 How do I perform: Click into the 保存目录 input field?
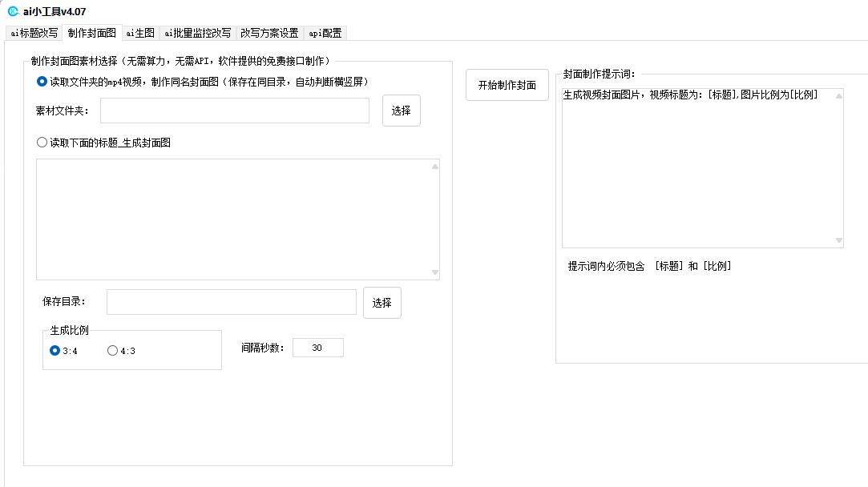click(x=231, y=302)
